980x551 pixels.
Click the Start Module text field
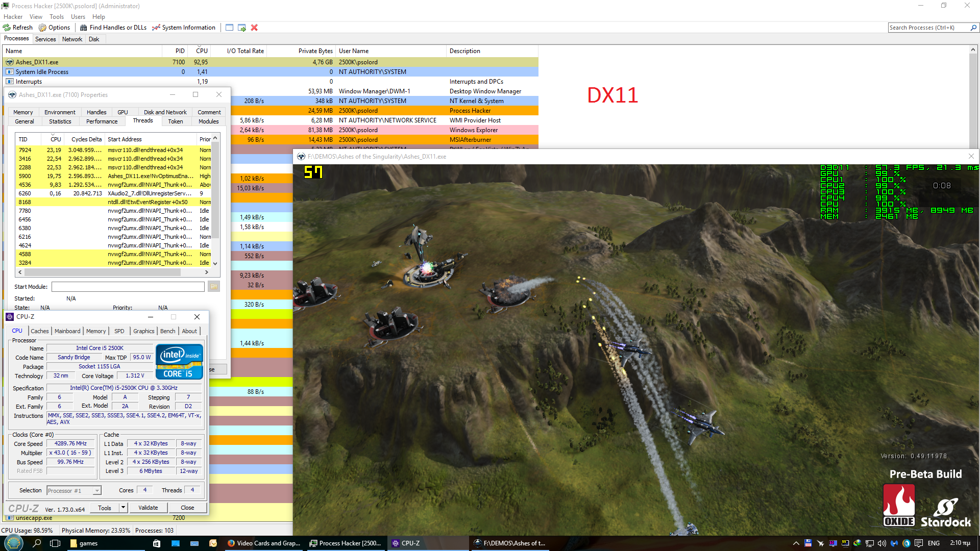click(128, 287)
